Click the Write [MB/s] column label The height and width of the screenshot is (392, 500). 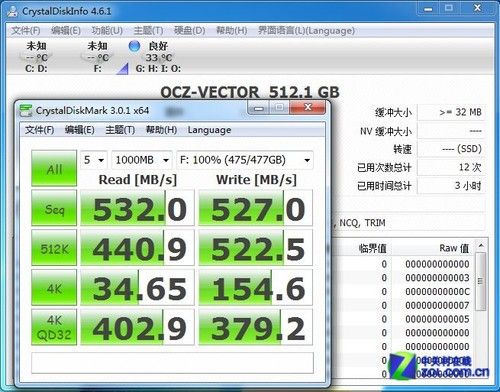256,180
